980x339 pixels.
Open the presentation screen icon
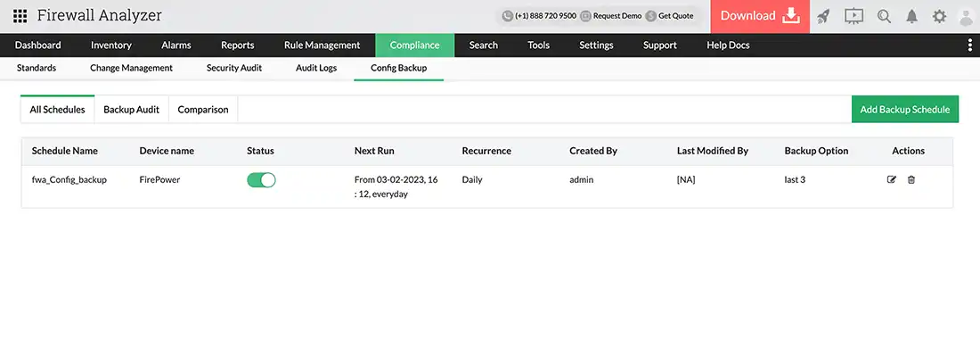click(x=853, y=16)
